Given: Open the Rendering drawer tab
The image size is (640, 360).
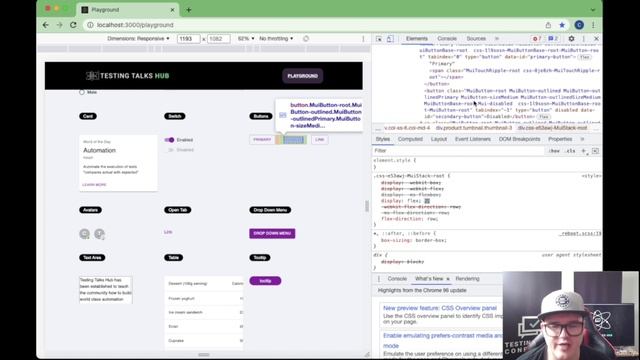Looking at the screenshot, I should (467, 279).
